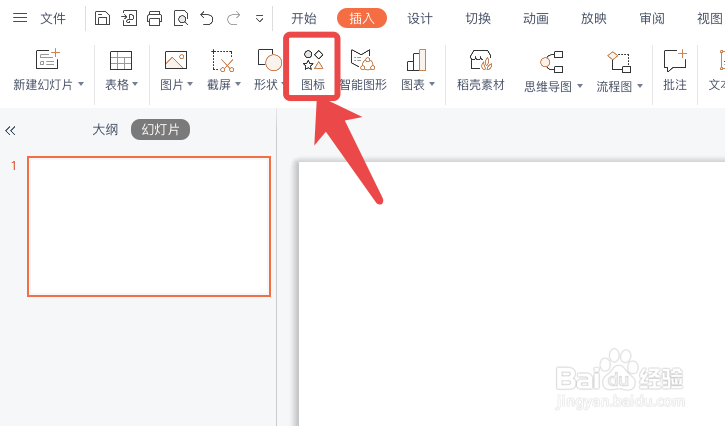Expand the 截屏 dropdown arrow
The width and height of the screenshot is (725, 426).
[x=238, y=84]
